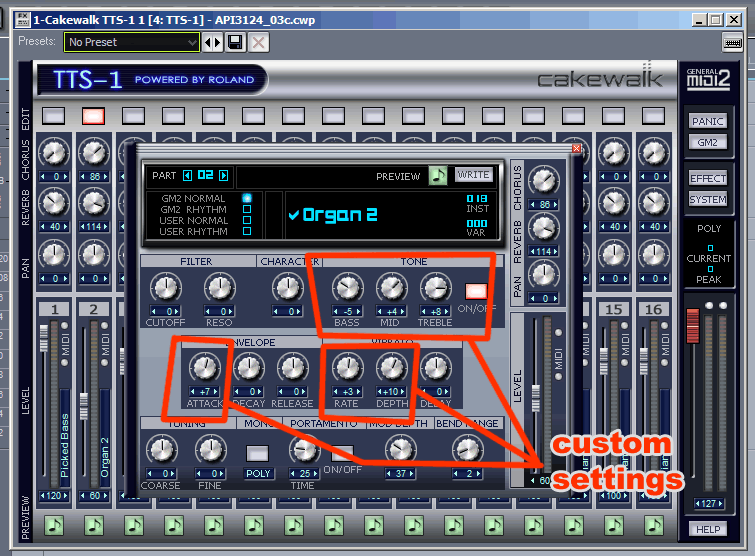
Task: Advance to the next part with right arrow
Action: click(224, 175)
